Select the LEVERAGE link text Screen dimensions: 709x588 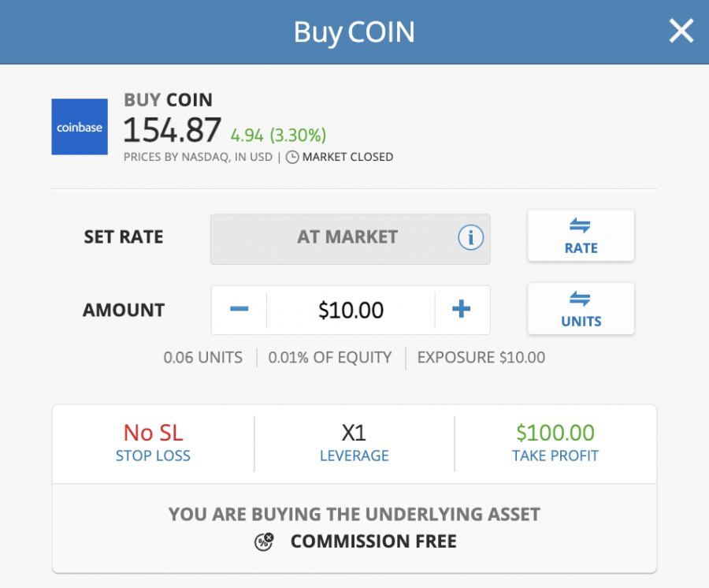[x=354, y=456]
